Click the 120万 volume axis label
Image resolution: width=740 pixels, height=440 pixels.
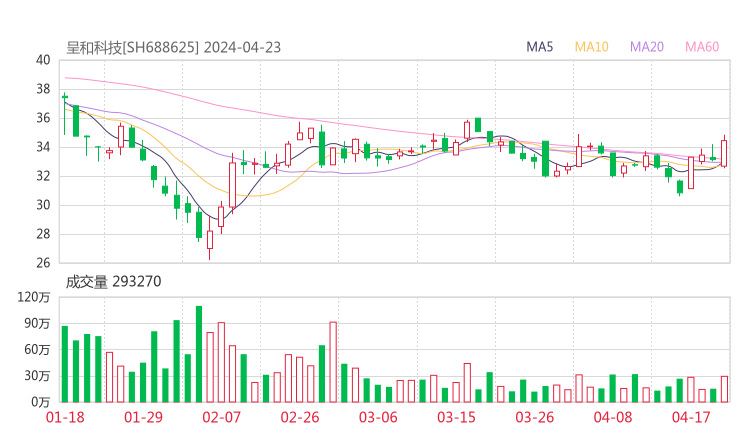[34, 297]
